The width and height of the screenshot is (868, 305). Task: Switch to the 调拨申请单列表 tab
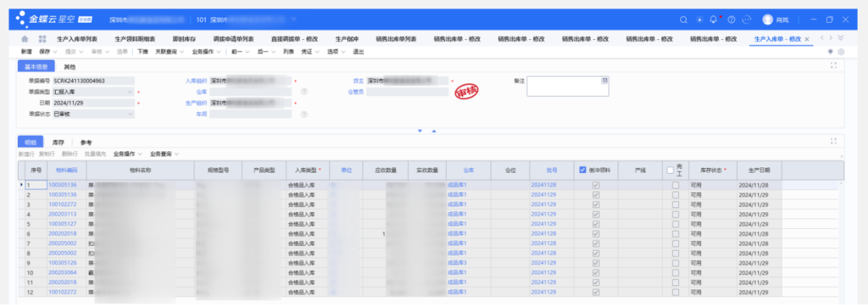tap(233, 39)
